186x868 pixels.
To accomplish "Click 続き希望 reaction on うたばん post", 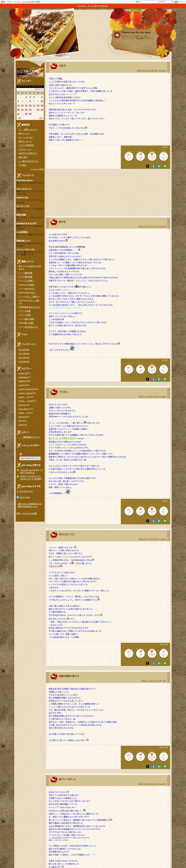I will [152, 511].
